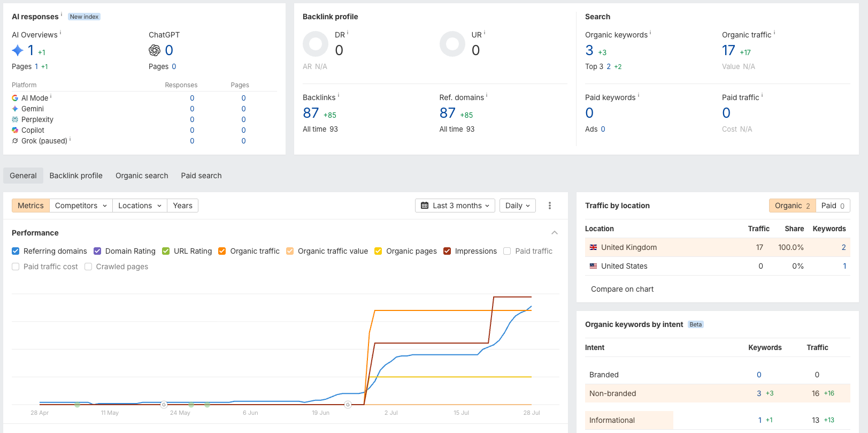868x433 pixels.
Task: Select the Paid traffic by location toggle
Action: click(833, 206)
